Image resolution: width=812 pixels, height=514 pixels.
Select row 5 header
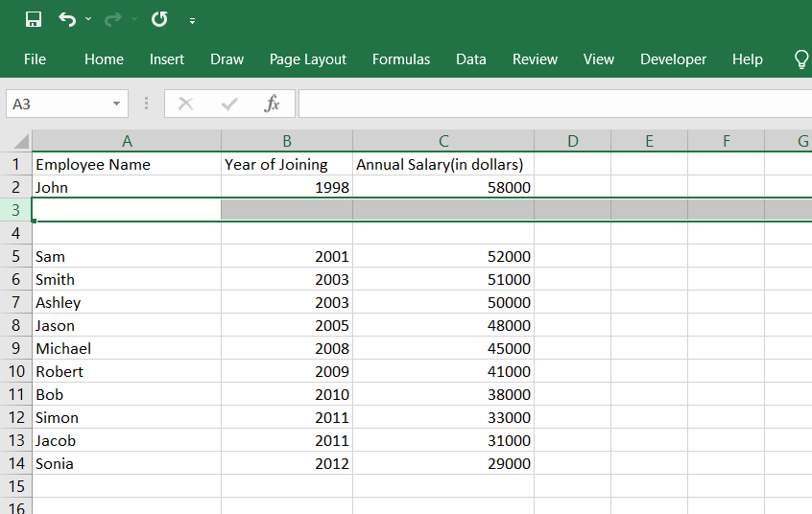[x=16, y=256]
